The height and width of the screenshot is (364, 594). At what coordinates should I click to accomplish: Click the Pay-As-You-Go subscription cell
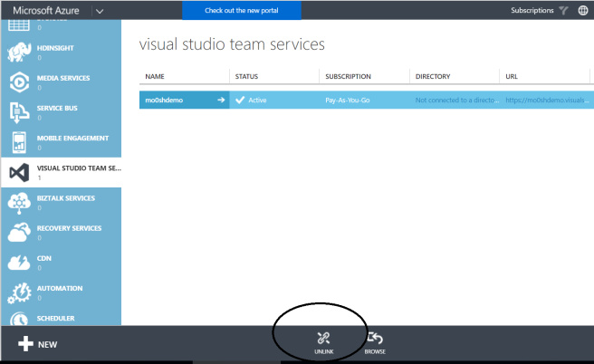click(x=348, y=100)
